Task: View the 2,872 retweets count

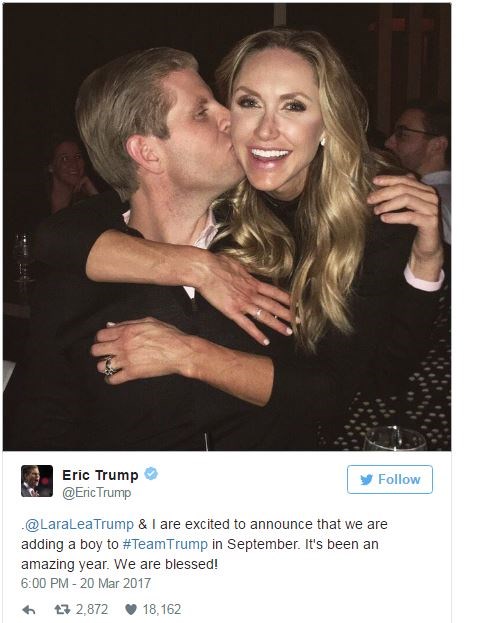Action: click(x=92, y=609)
